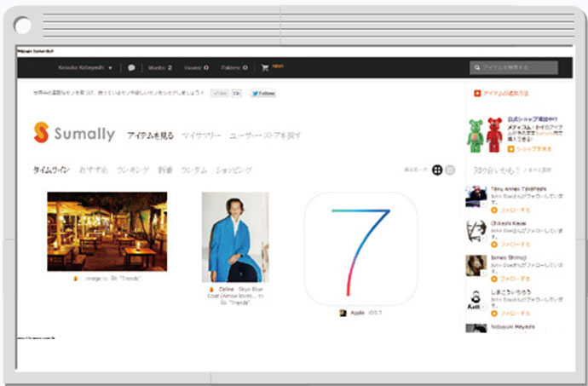This screenshot has width=588, height=386.
Task: Open the iOS 7 logo item image
Action: point(360,249)
